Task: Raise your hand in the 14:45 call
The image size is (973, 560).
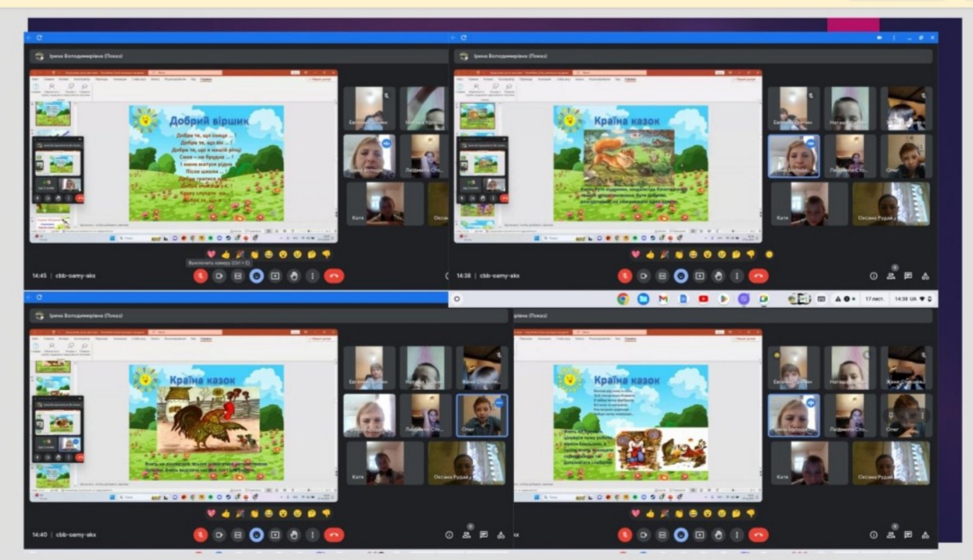Action: point(294,276)
